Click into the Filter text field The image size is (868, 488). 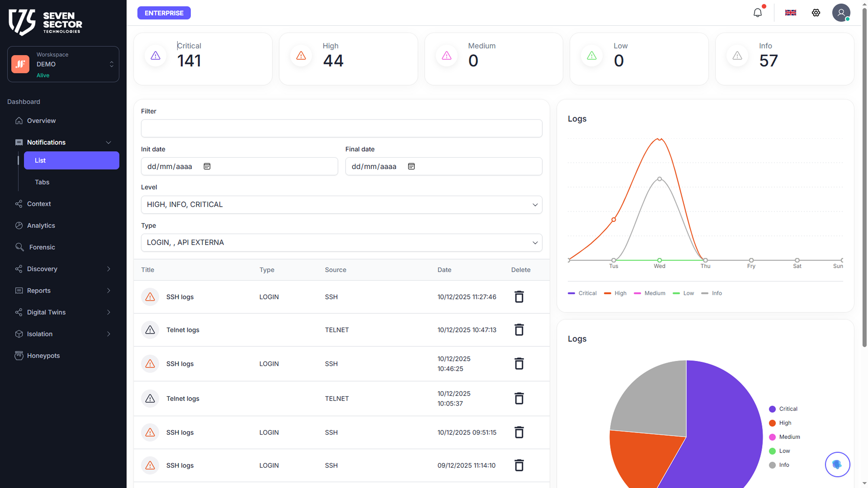click(341, 128)
